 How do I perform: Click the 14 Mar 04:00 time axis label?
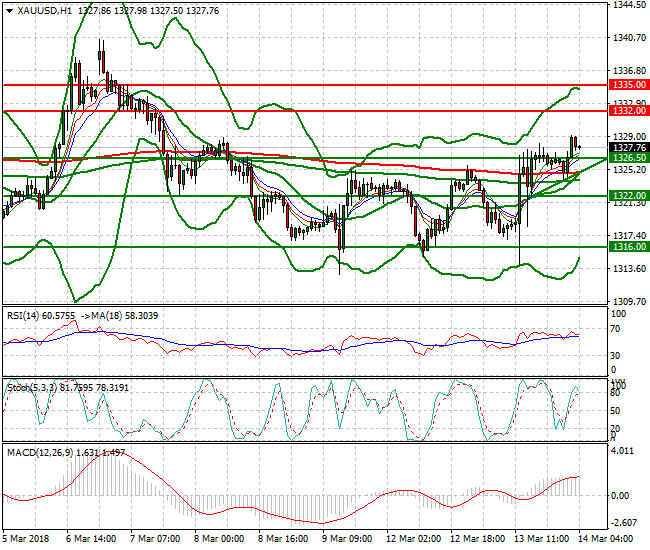click(605, 539)
